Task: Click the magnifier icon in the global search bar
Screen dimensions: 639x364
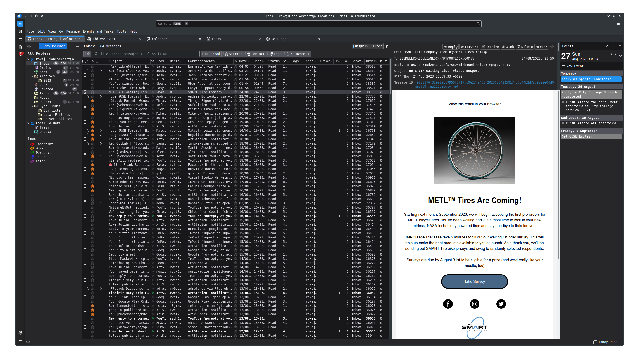Action: pyautogui.click(x=478, y=24)
